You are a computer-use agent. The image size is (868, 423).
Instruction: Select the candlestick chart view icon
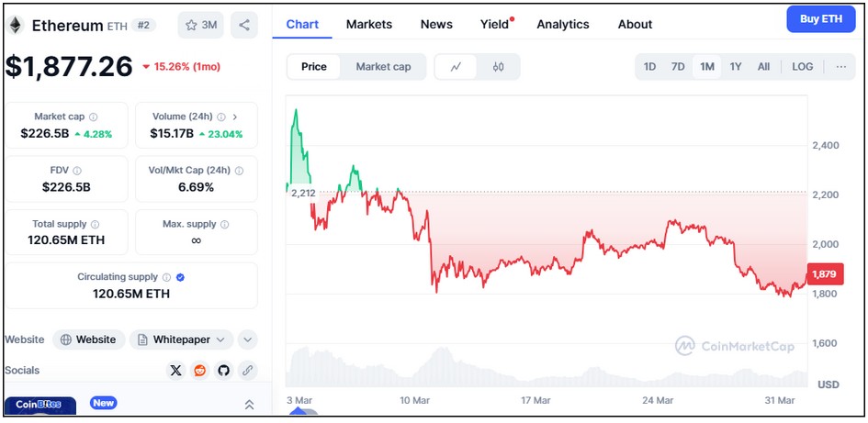point(498,67)
